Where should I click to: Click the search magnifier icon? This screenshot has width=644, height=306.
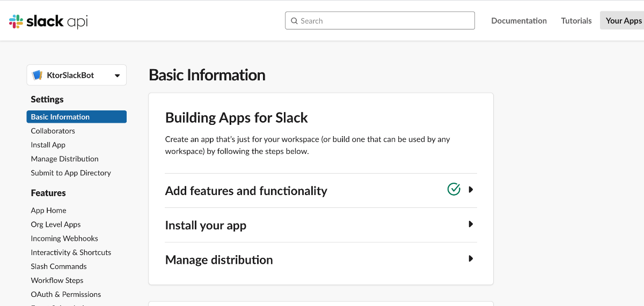tap(294, 21)
